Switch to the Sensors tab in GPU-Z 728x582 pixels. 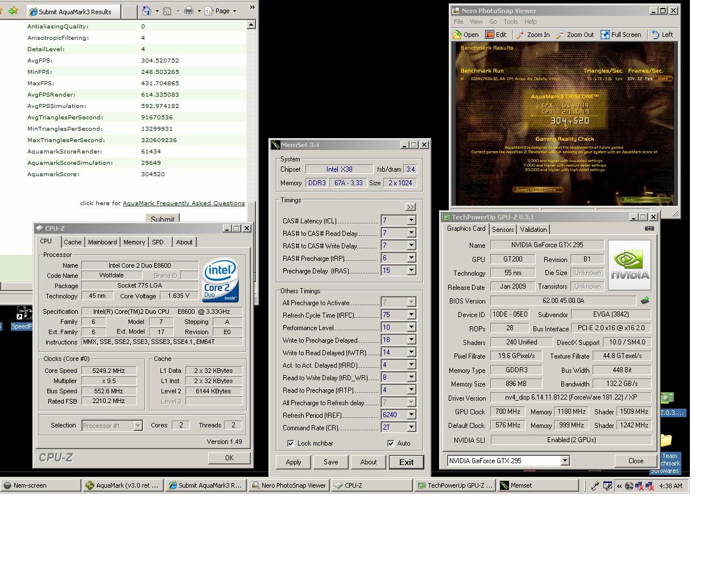[503, 230]
